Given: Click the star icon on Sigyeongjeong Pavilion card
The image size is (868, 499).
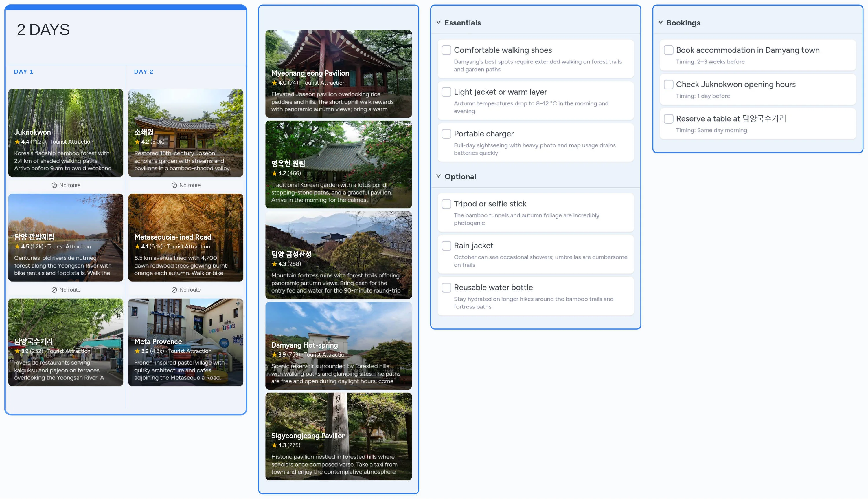Looking at the screenshot, I should (274, 445).
